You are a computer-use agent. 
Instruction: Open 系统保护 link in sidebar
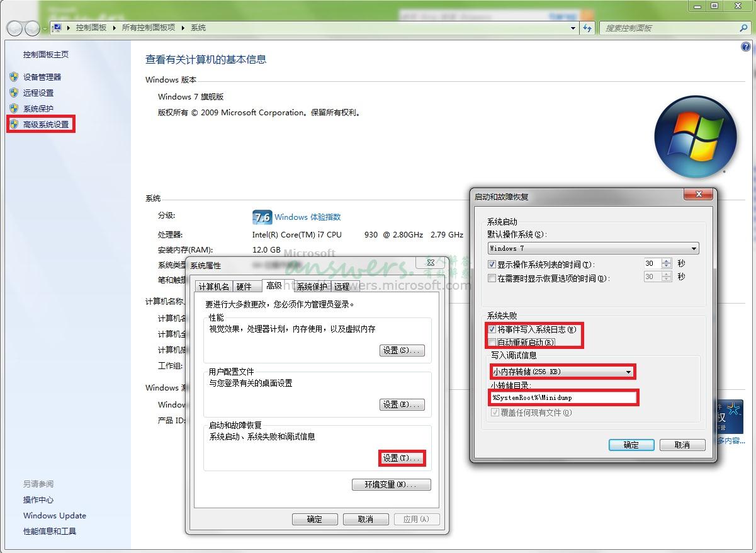[x=38, y=108]
